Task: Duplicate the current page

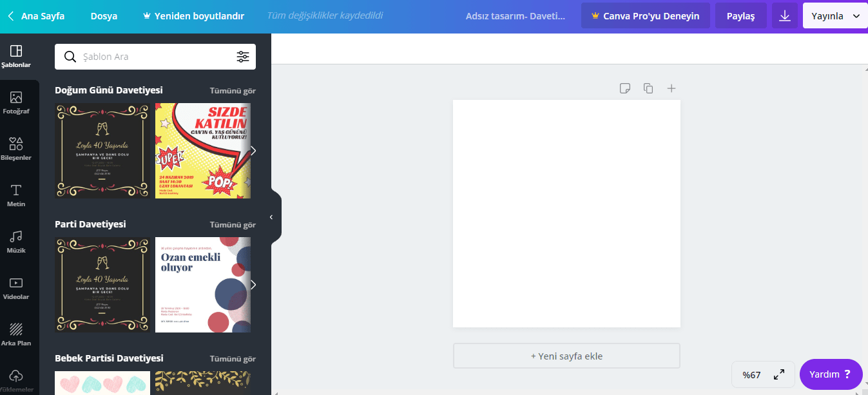Action: tap(648, 88)
